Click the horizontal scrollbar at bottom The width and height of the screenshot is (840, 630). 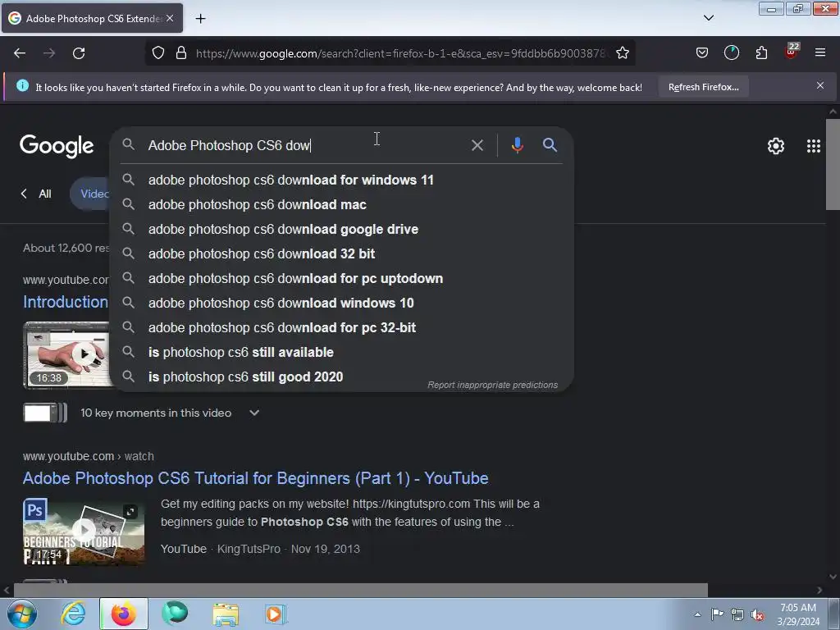coord(361,590)
